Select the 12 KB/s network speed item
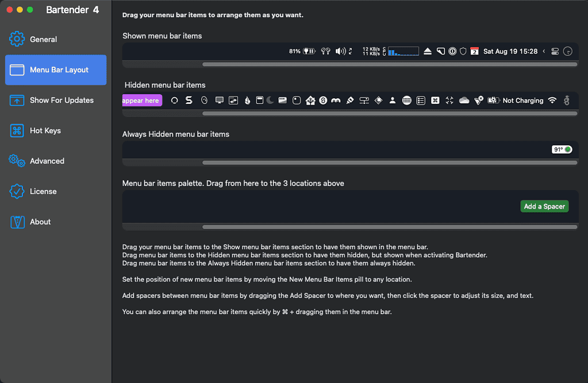The height and width of the screenshot is (383, 588). pos(371,51)
